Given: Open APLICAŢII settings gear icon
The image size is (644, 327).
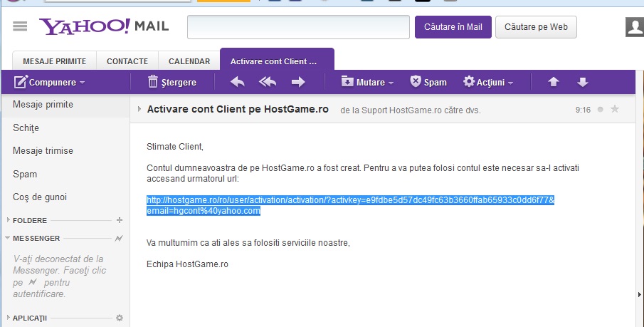Looking at the screenshot, I should point(120,318).
